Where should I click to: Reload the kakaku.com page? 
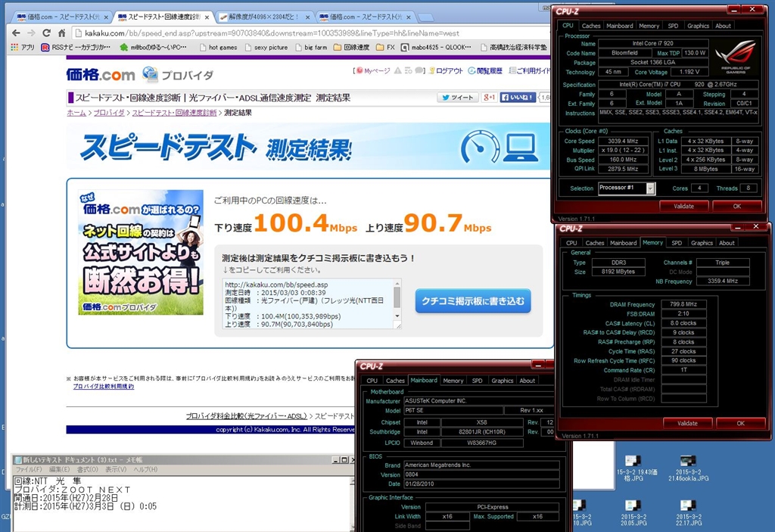pos(46,33)
